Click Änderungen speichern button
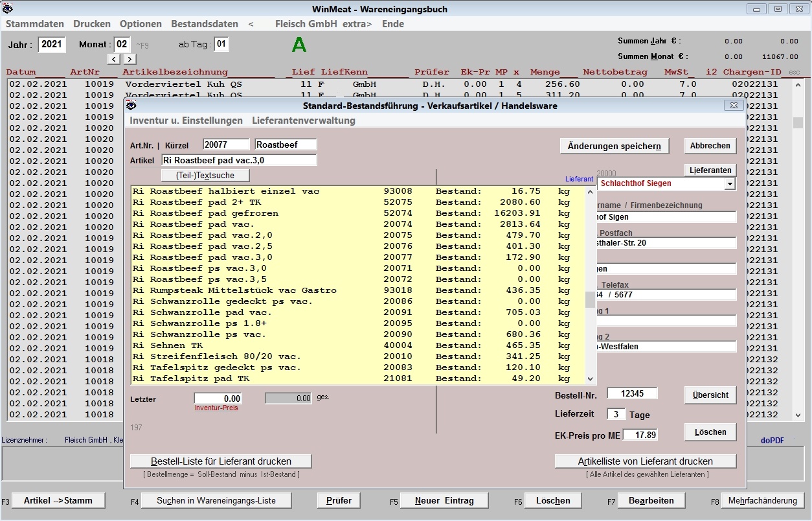Image resolution: width=812 pixels, height=521 pixels. pyautogui.click(x=614, y=146)
